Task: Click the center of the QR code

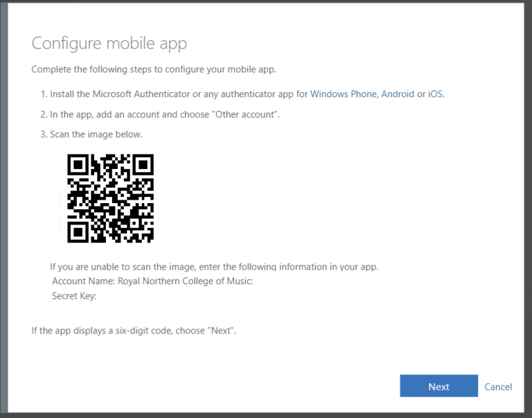Action: coord(110,198)
